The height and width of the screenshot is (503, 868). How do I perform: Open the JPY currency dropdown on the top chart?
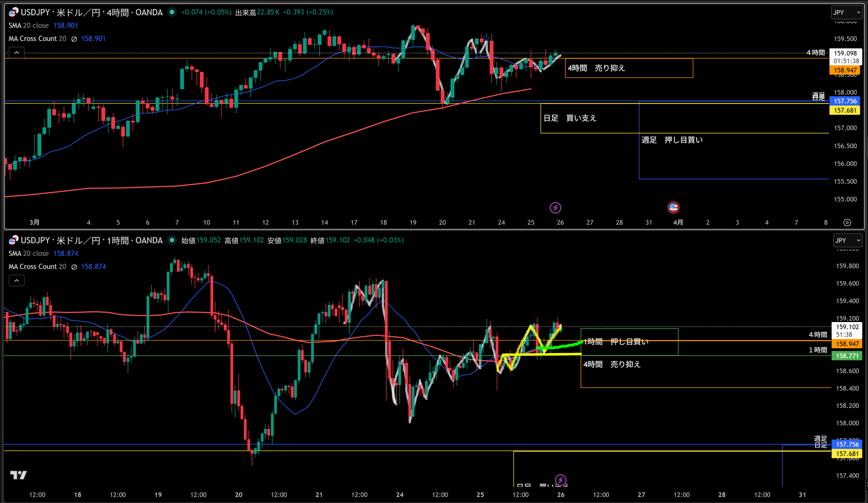(x=846, y=13)
